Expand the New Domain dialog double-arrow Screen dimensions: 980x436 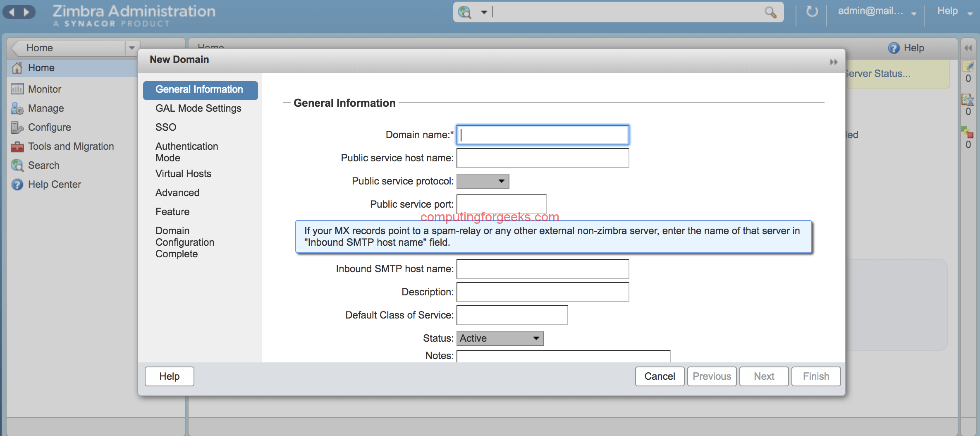tap(834, 62)
